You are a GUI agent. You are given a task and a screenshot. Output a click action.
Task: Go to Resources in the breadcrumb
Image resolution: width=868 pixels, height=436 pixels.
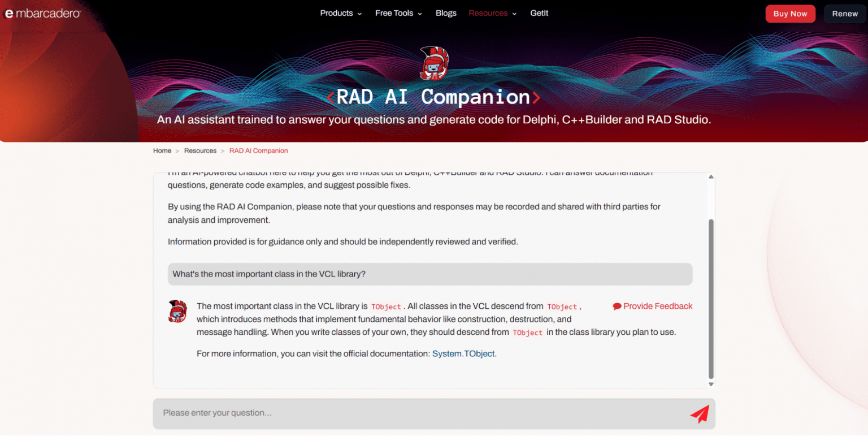pos(200,151)
